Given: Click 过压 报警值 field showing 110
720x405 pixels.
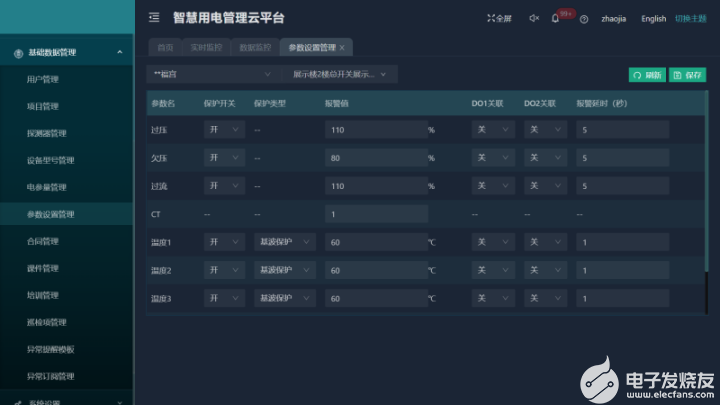Looking at the screenshot, I should click(376, 130).
